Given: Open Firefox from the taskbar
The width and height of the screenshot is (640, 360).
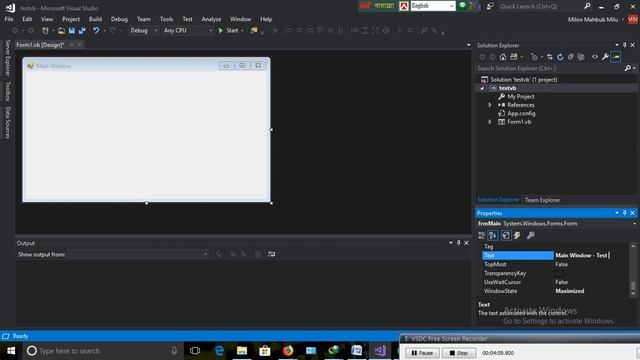Looking at the screenshot, I should [x=288, y=351].
